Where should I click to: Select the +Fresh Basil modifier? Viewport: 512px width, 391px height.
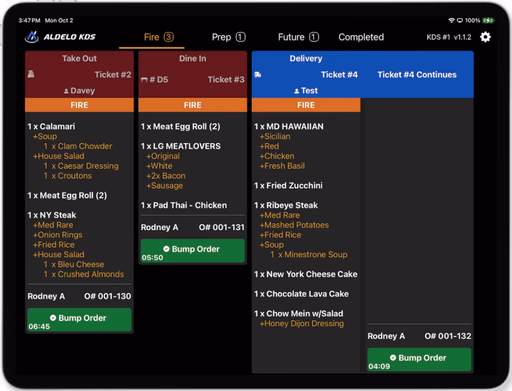[282, 166]
